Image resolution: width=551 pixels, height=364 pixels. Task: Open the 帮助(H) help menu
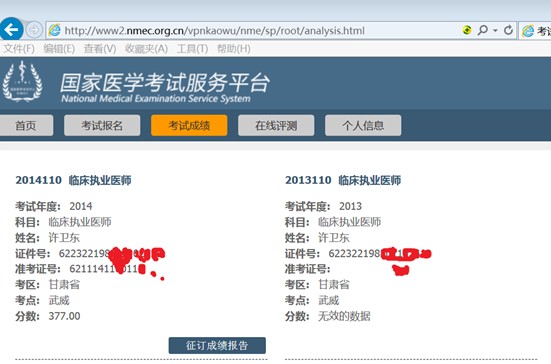click(233, 48)
